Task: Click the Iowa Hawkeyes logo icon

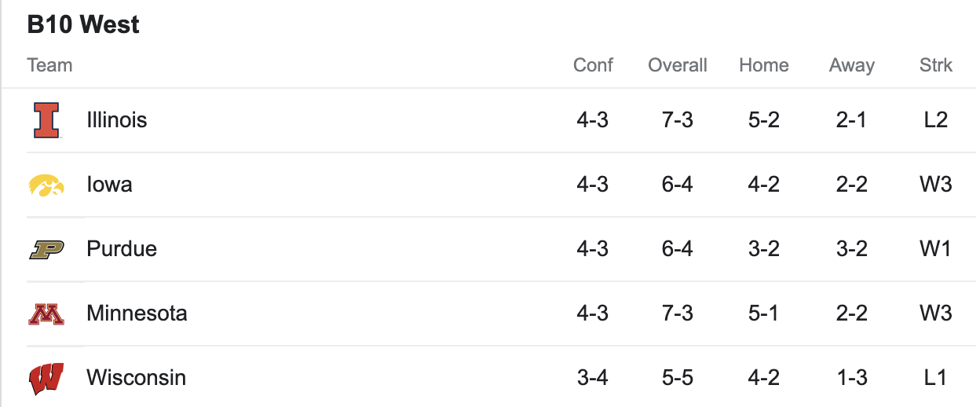Action: pyautogui.click(x=46, y=185)
